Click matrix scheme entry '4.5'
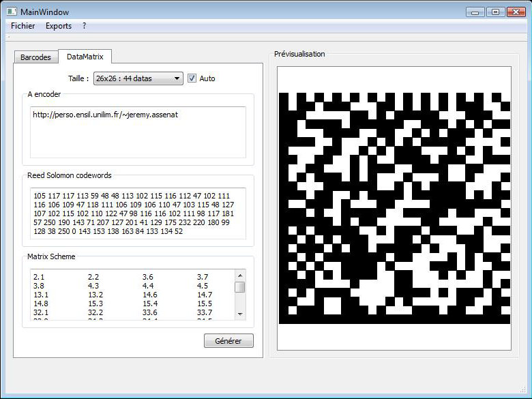Image resolution: width=532 pixels, height=399 pixels. pyautogui.click(x=203, y=286)
